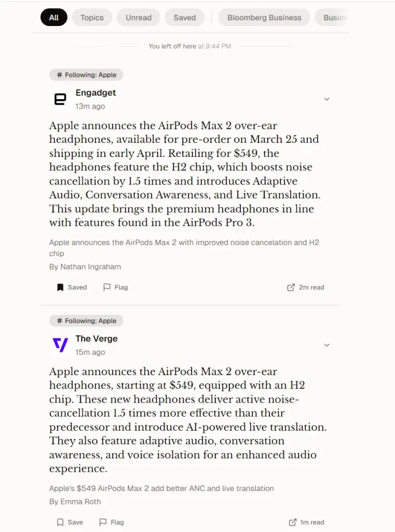Screen dimensions: 395x532
Task: Click the Following: Apple tag above The Verge
Action: click(x=86, y=321)
